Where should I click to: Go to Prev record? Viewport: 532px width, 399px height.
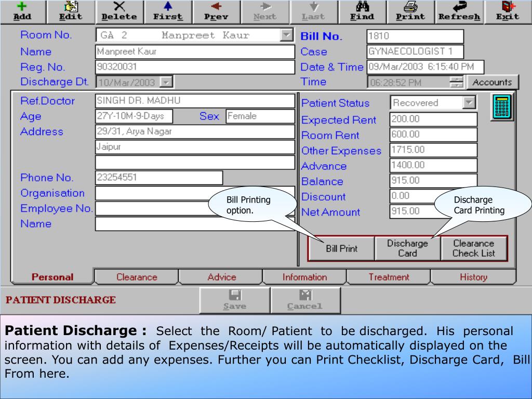tap(216, 11)
